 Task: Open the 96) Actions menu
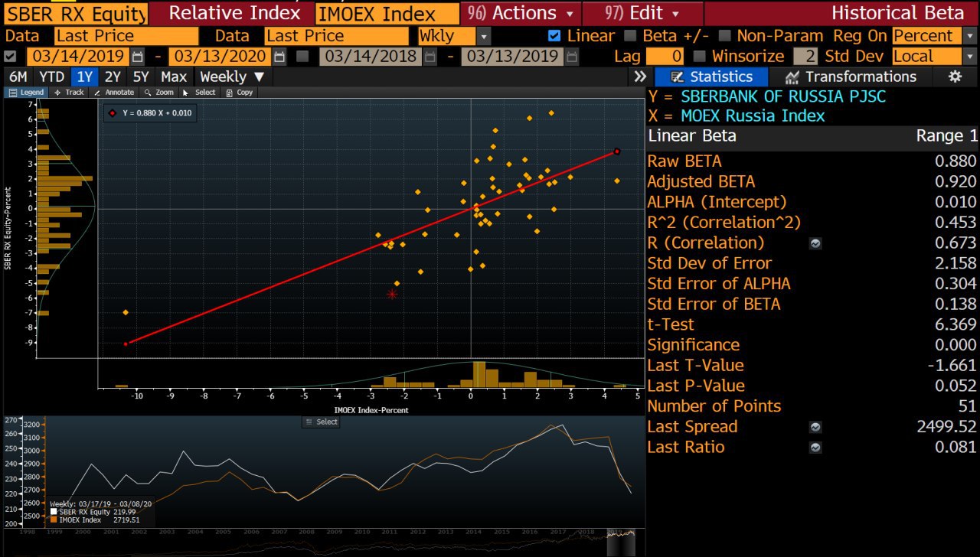coord(521,13)
